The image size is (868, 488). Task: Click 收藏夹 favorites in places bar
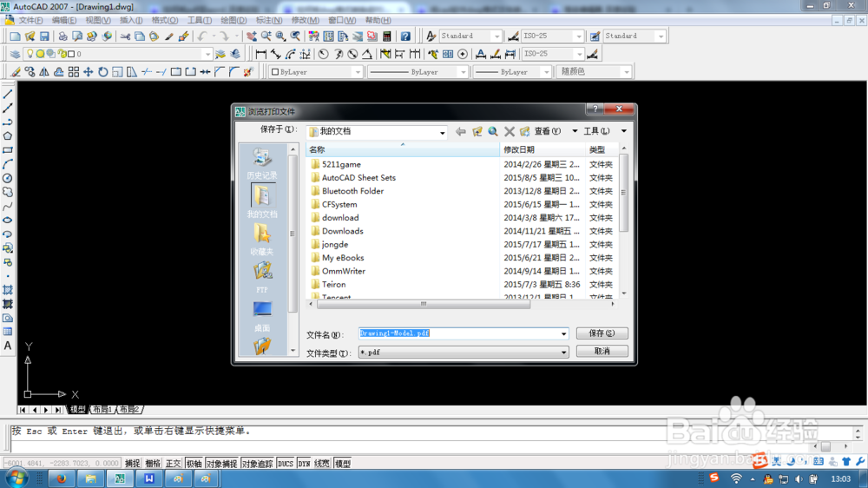tap(262, 240)
